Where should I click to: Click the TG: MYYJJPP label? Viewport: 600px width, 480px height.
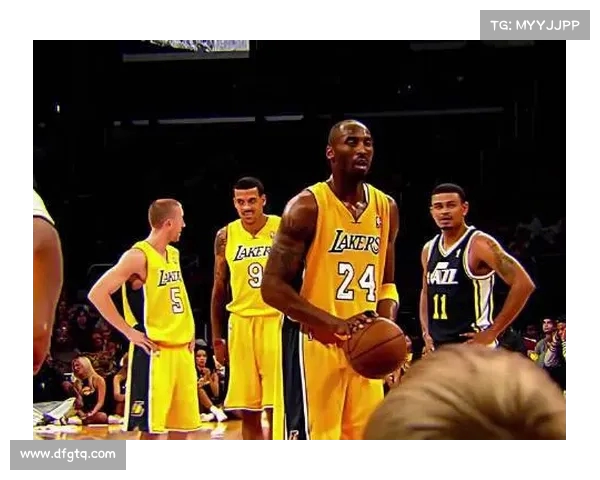coord(535,25)
